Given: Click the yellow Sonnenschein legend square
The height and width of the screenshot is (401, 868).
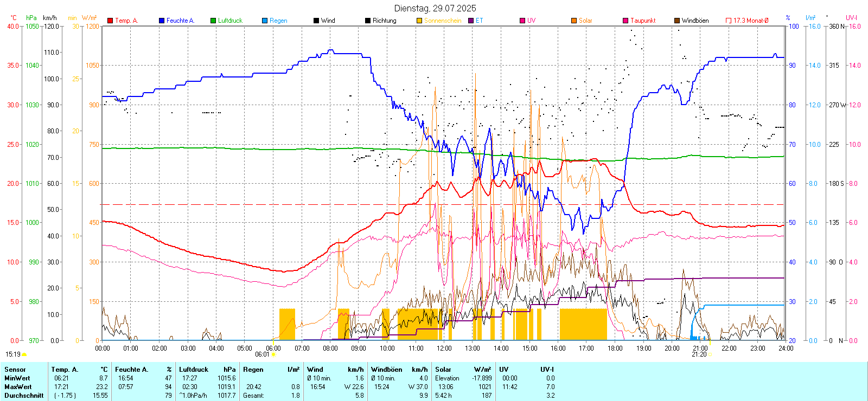Looking at the screenshot, I should pyautogui.click(x=419, y=21).
